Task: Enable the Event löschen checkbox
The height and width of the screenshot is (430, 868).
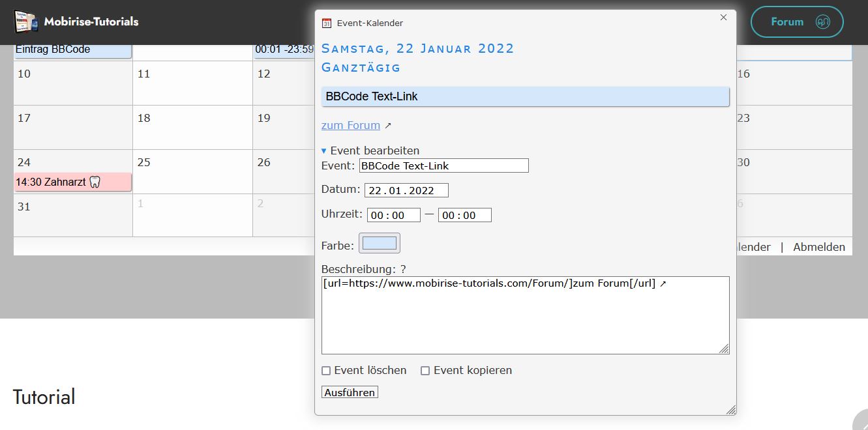Action: click(326, 371)
